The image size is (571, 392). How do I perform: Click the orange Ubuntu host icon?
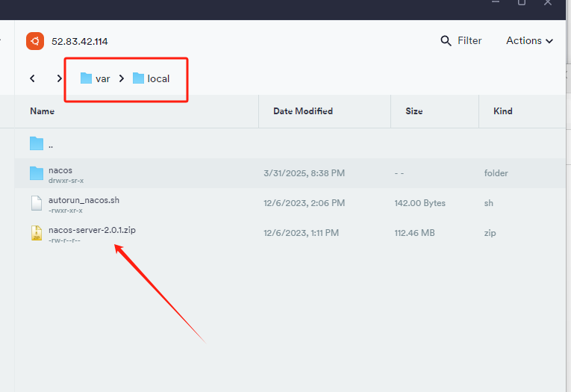[x=35, y=41]
